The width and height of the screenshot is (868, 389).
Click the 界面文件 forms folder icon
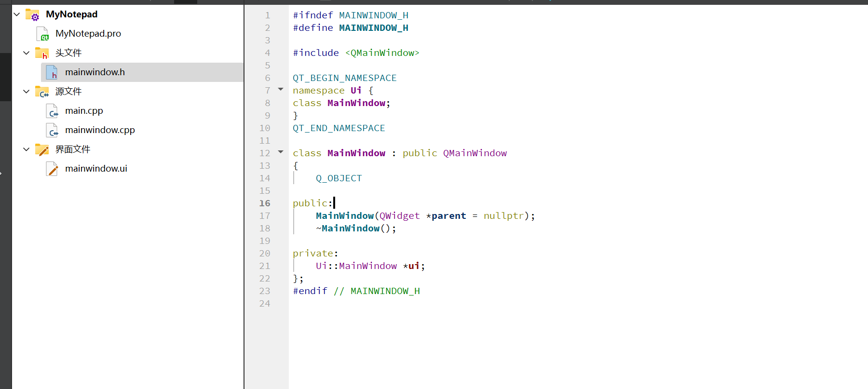tap(42, 149)
